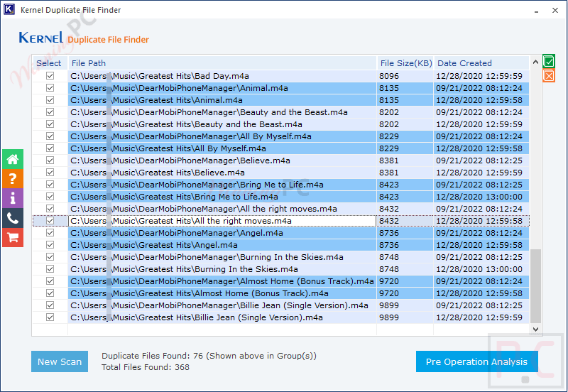Click the Total Files Found: 368 text
The width and height of the screenshot is (568, 392).
pos(146,367)
